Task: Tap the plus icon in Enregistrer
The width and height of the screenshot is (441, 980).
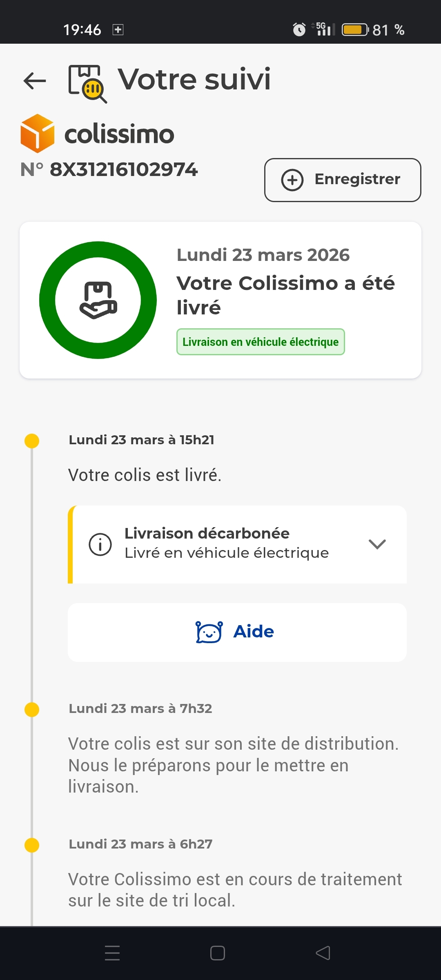Action: [292, 180]
